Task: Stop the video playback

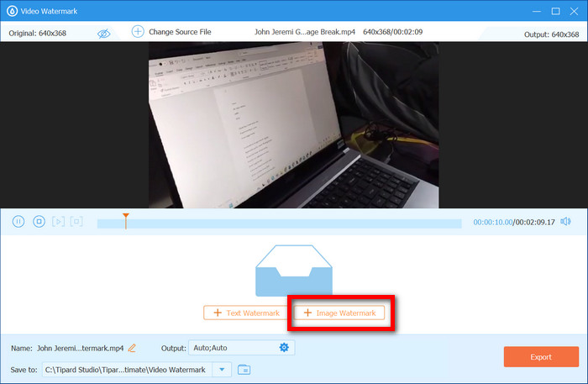Action: (39, 222)
